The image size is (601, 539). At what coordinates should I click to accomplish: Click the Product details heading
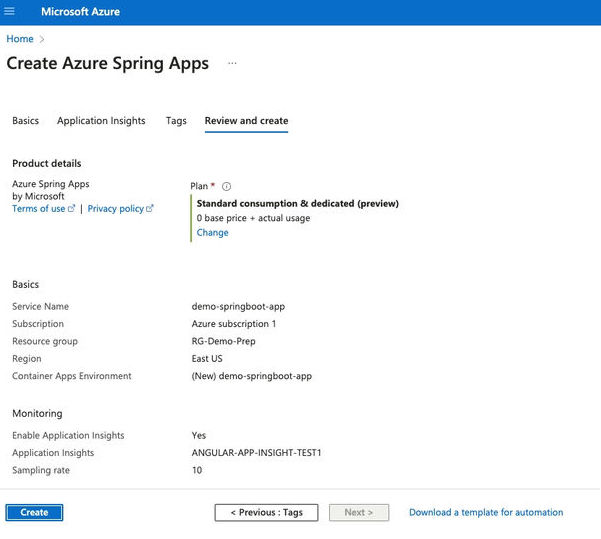[47, 164]
